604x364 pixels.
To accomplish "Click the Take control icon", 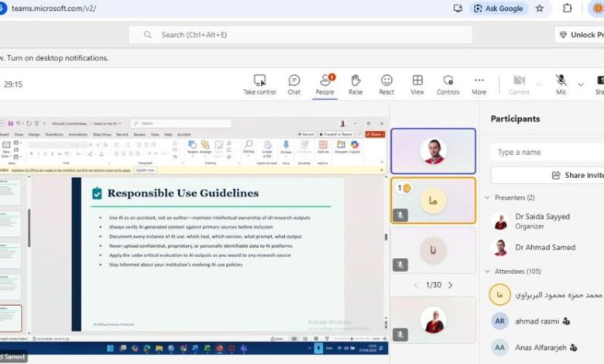I will [259, 81].
